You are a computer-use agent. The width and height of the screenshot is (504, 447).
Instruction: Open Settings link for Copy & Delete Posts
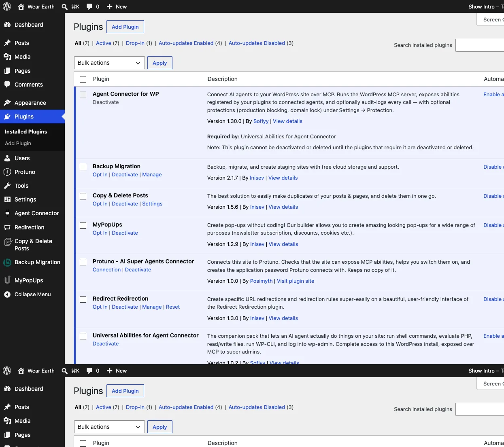coord(152,203)
